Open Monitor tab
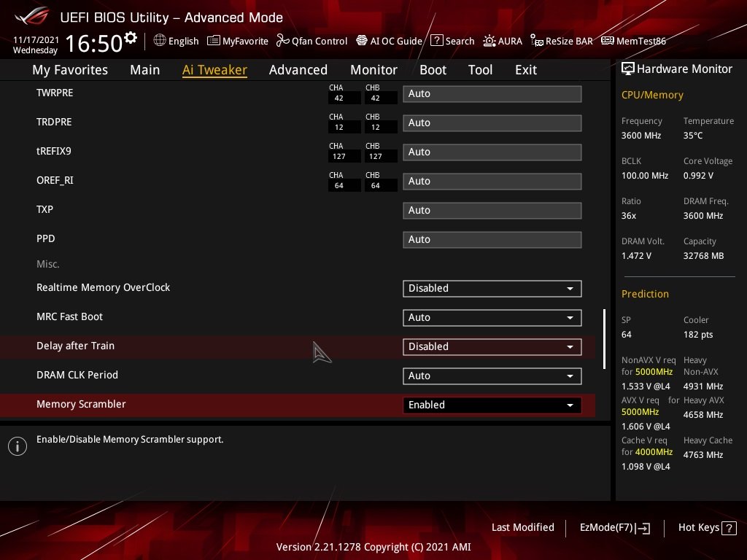 374,70
